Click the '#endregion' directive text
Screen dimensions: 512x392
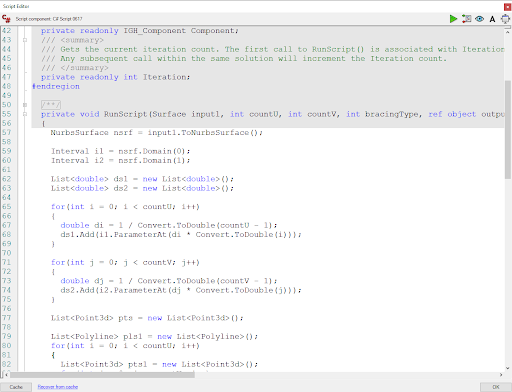[x=56, y=87]
